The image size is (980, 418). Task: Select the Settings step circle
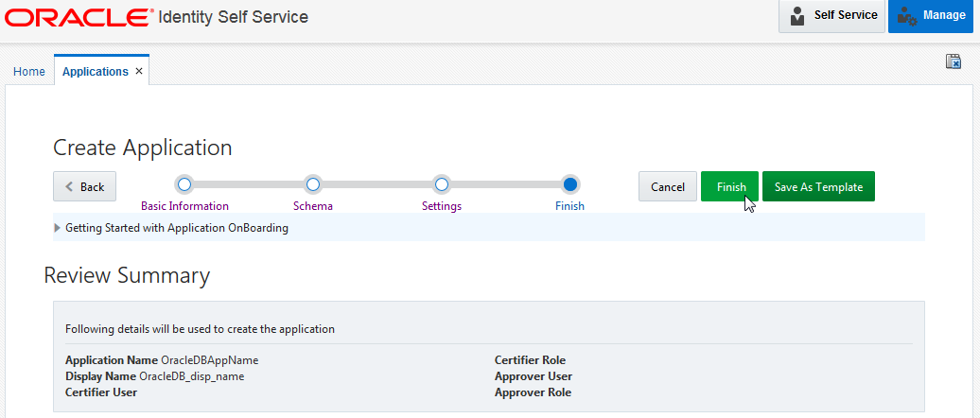[441, 183]
